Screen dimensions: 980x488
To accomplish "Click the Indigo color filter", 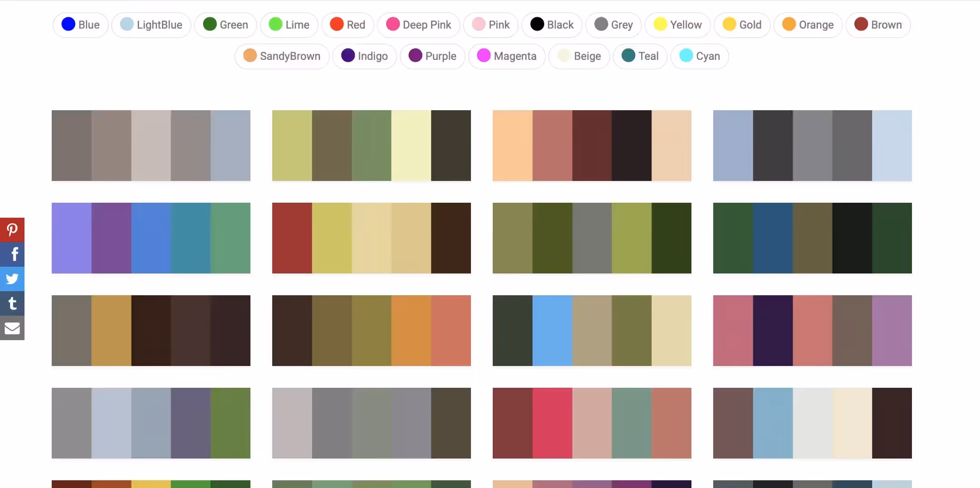I will 364,56.
